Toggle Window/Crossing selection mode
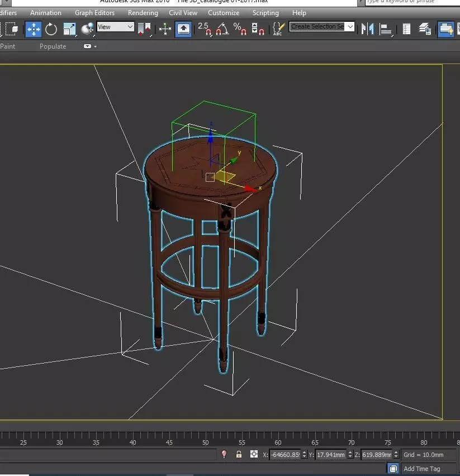The width and height of the screenshot is (460, 476). [12, 29]
